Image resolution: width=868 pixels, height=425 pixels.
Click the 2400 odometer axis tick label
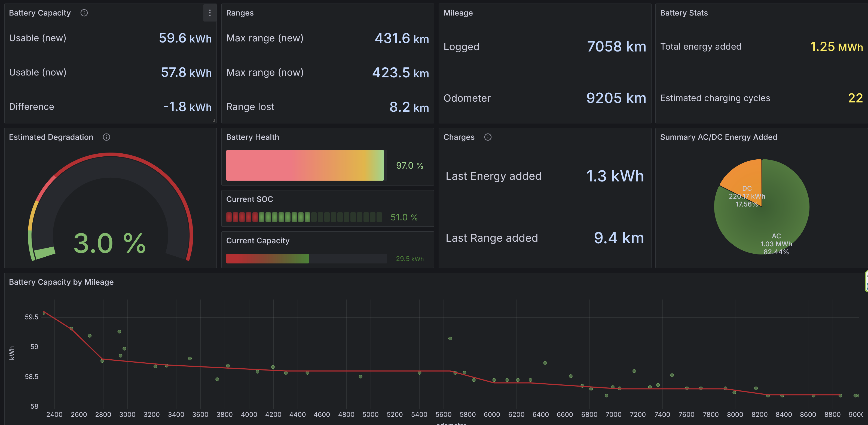click(54, 414)
